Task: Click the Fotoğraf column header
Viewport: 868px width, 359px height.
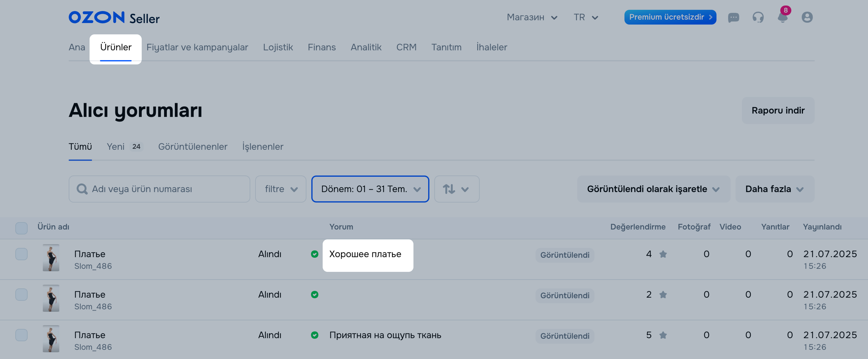Action: tap(694, 227)
